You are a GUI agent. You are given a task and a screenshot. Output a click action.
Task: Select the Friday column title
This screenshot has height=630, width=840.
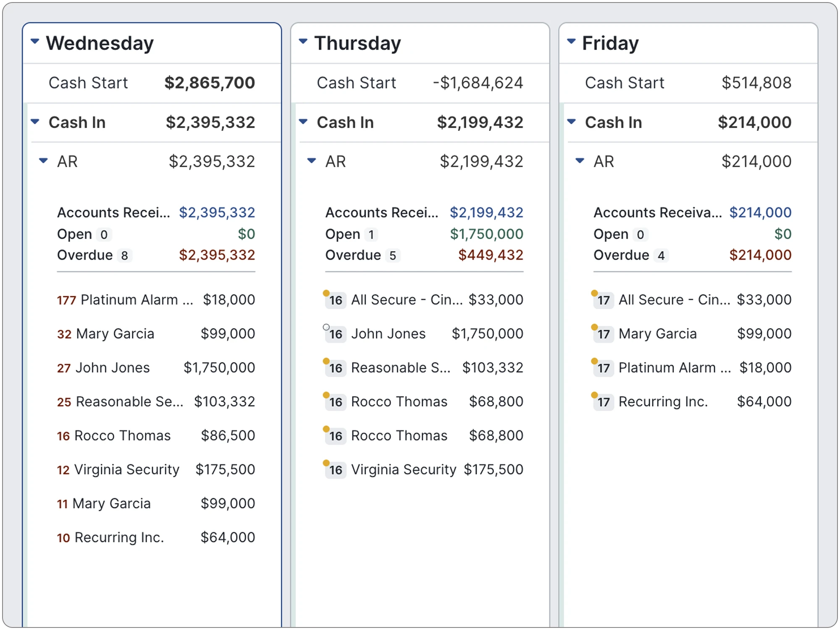(x=610, y=43)
